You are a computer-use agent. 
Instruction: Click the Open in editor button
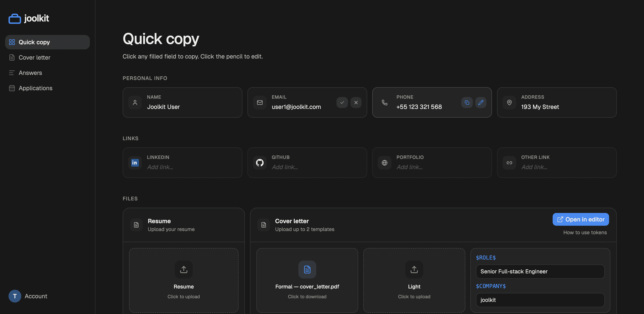[581, 219]
